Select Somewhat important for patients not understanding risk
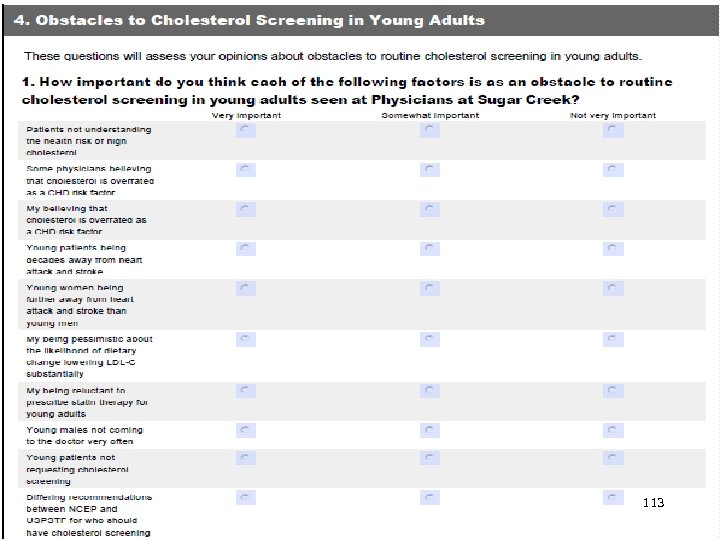 coord(427,131)
